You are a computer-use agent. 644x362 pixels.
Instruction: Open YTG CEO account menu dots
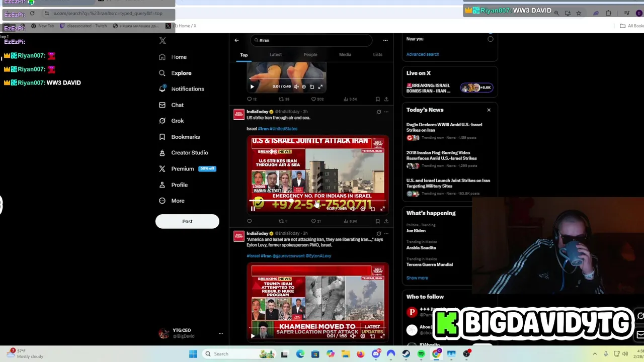pyautogui.click(x=220, y=333)
